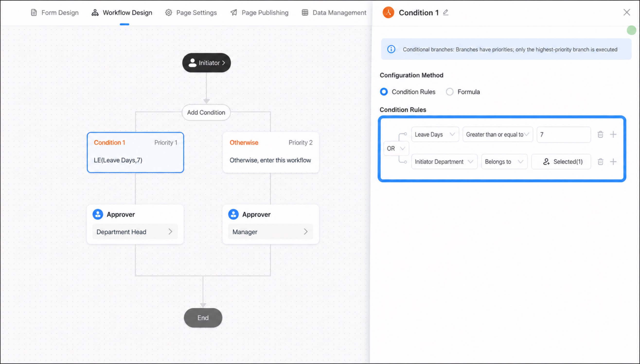
Task: Click the Add Condition button
Action: pos(206,113)
